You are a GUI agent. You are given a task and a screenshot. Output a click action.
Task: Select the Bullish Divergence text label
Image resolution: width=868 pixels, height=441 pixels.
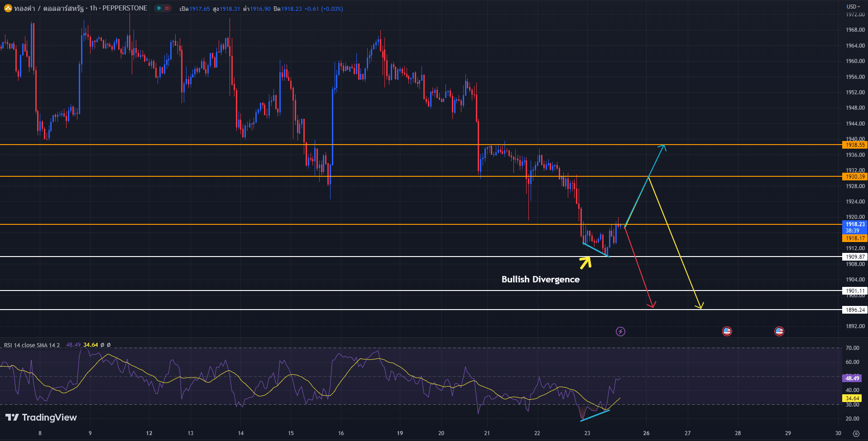[540, 280]
